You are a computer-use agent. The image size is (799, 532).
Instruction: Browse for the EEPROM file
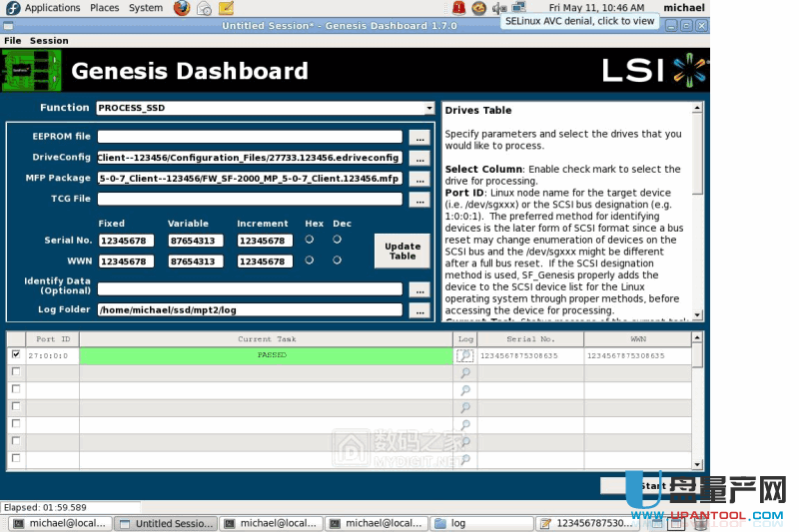420,137
